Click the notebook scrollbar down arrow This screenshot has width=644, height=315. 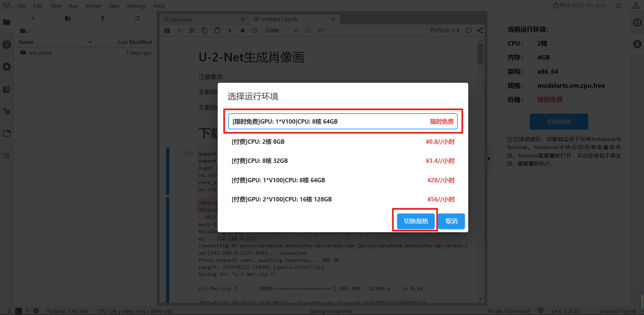pyautogui.click(x=481, y=299)
